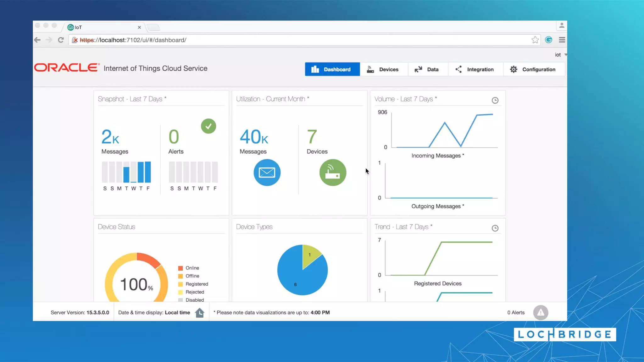644x362 pixels.
Task: Click the alerts warning triangle icon
Action: pyautogui.click(x=541, y=313)
